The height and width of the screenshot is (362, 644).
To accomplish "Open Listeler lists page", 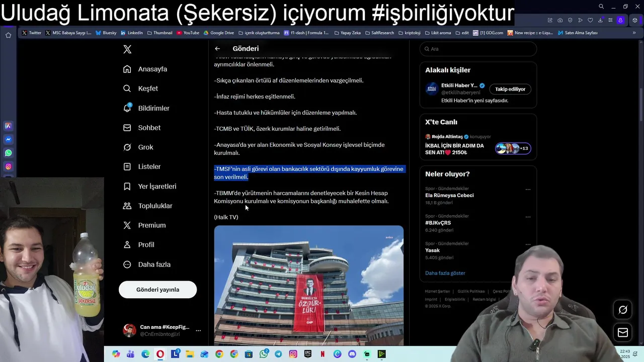I will 142,166.
